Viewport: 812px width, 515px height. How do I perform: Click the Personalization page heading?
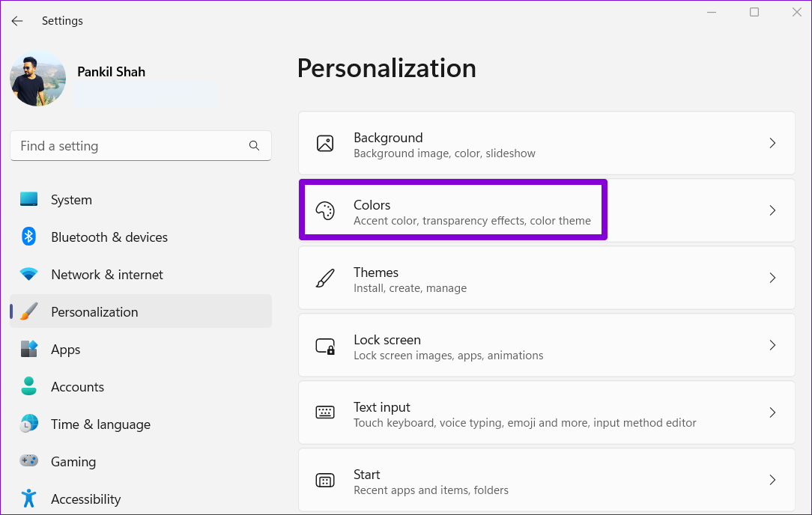387,68
